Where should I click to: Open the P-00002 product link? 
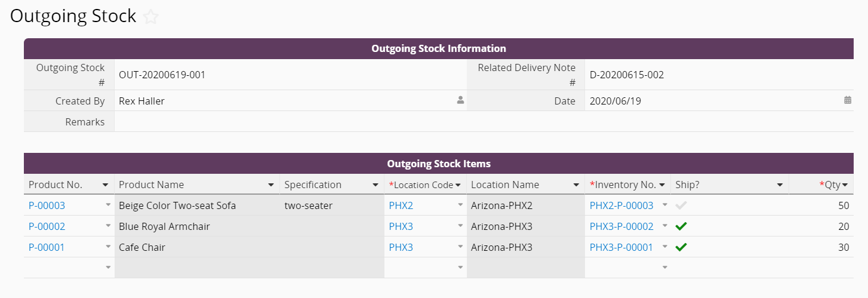47,226
